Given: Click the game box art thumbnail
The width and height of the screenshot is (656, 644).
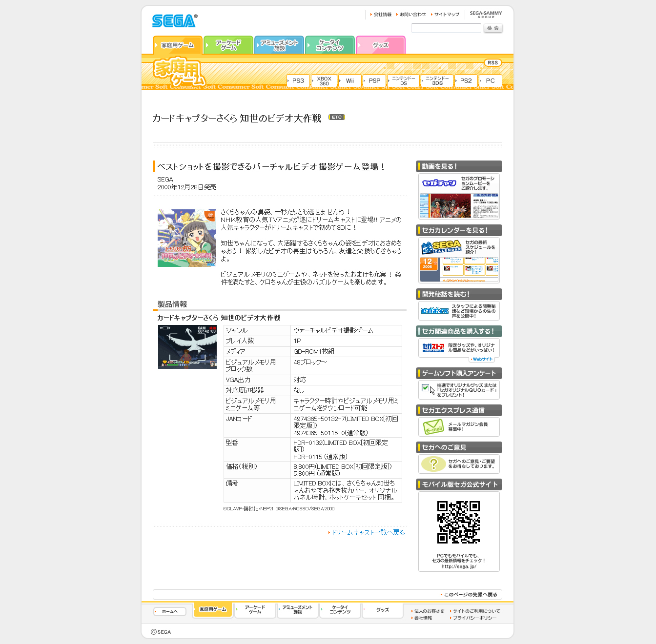Looking at the screenshot, I should click(x=187, y=238).
